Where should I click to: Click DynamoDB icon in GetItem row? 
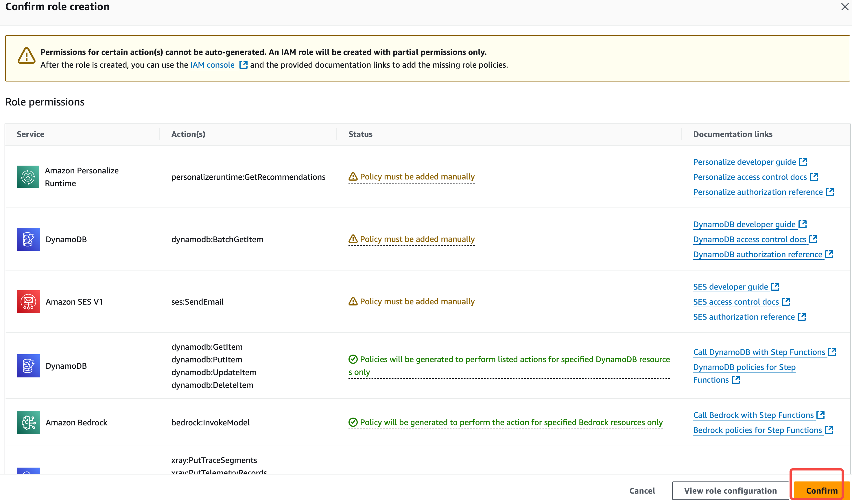[28, 366]
